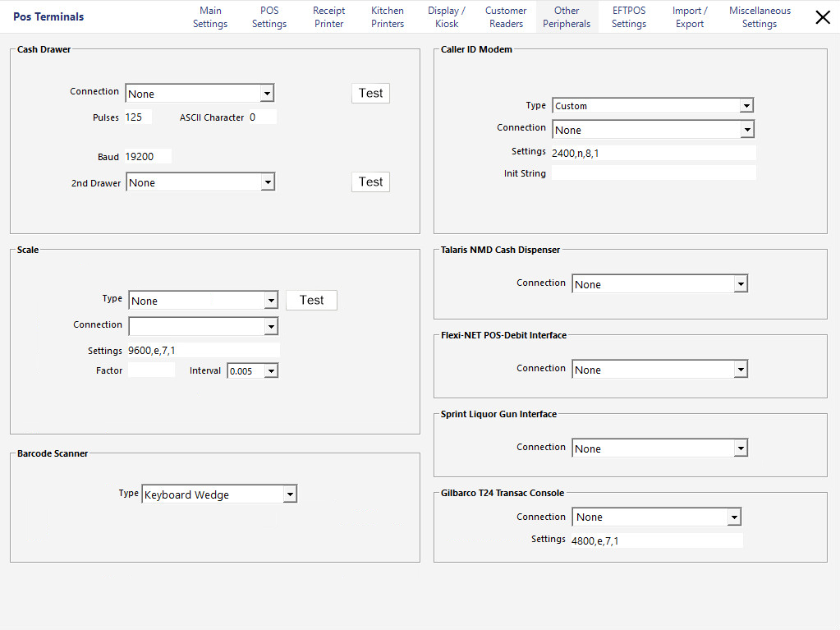Viewport: 840px width, 630px height.
Task: Open the Kitchen Printers tab
Action: 387,16
